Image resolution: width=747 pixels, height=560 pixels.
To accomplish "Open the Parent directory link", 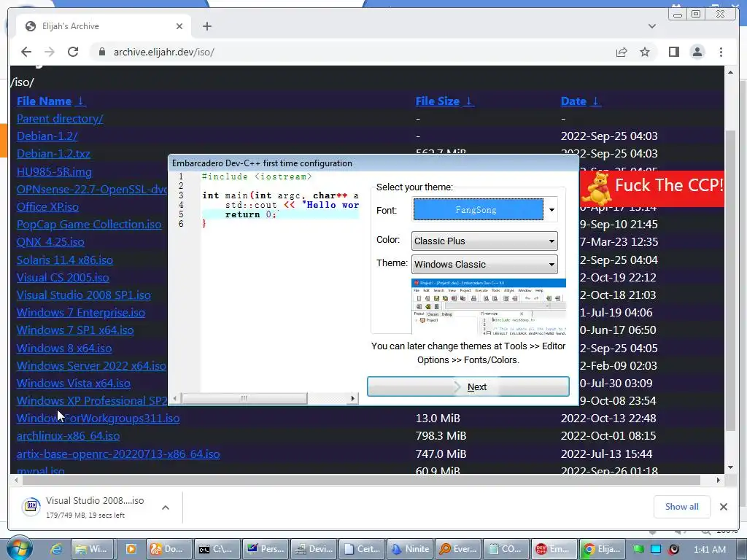I will 60,119.
